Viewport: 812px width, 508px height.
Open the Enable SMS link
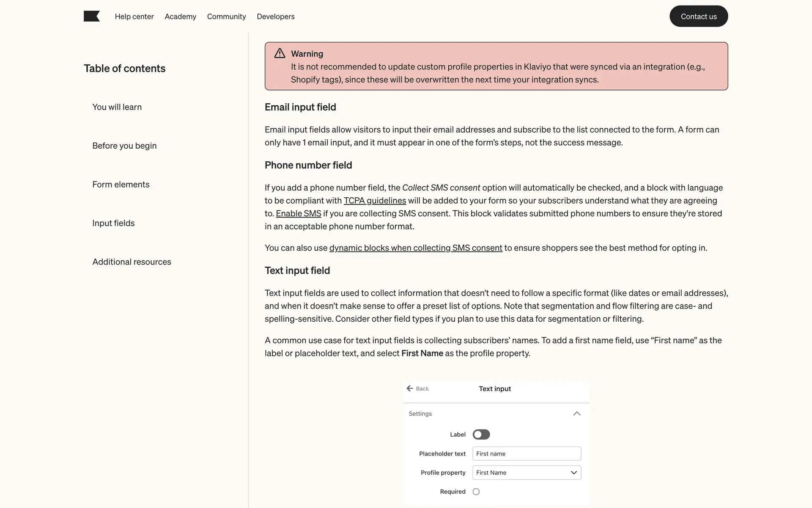[x=298, y=213]
